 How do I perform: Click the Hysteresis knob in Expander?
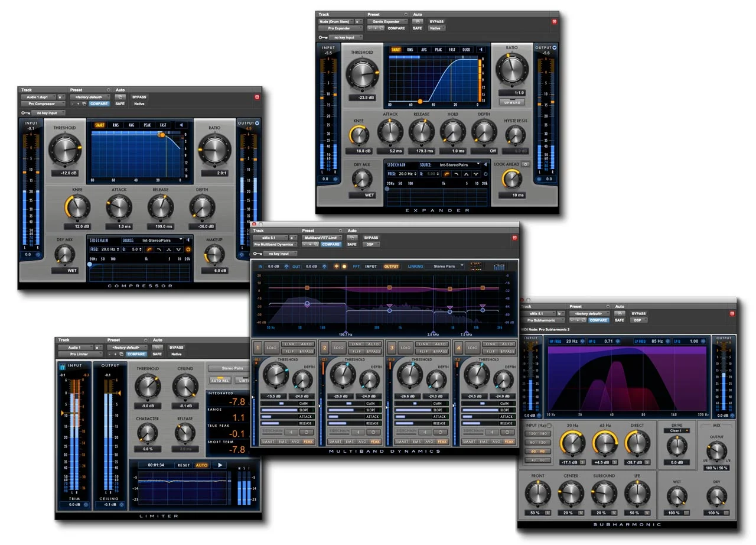pyautogui.click(x=515, y=136)
